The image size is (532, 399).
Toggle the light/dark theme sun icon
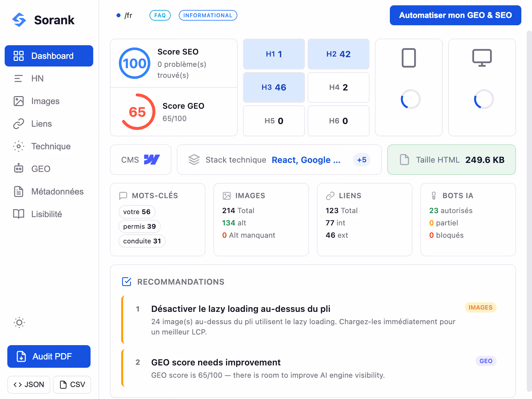[19, 323]
